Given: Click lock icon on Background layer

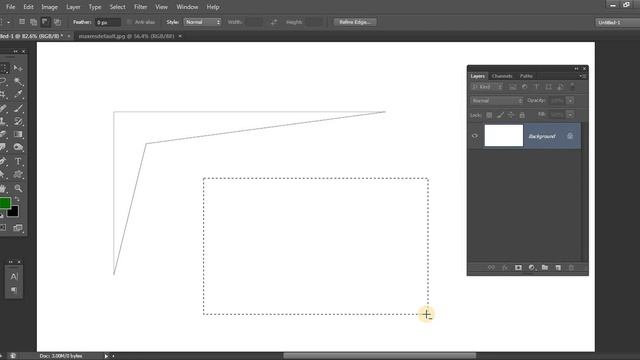Looking at the screenshot, I should click(x=570, y=136).
